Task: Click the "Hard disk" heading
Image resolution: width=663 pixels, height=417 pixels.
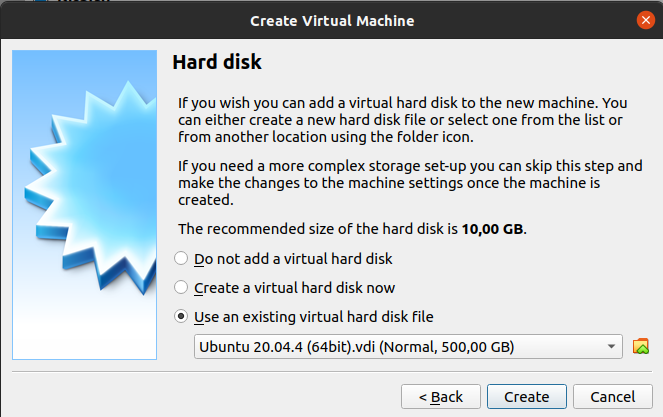Action: tap(217, 63)
